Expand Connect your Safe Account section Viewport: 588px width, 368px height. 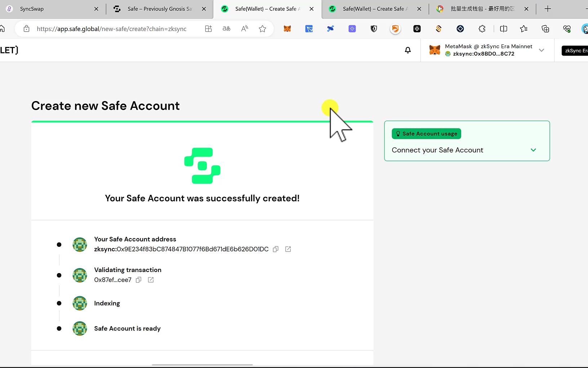(533, 150)
